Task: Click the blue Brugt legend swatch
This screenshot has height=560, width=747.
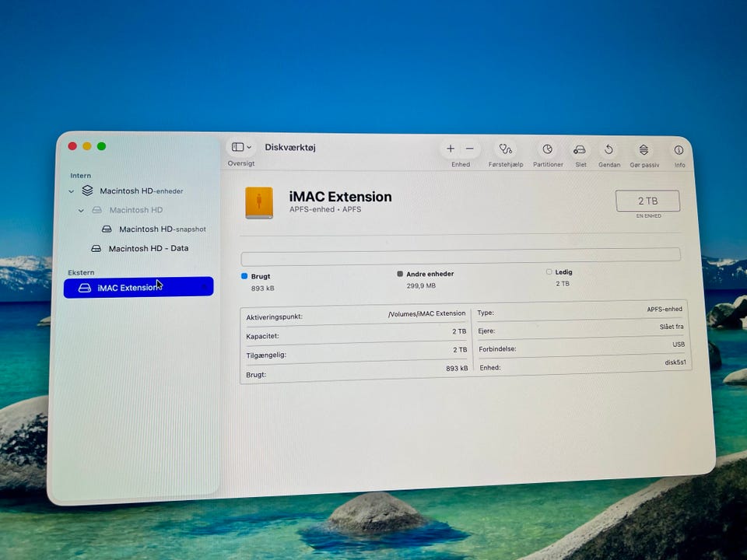Action: 244,276
